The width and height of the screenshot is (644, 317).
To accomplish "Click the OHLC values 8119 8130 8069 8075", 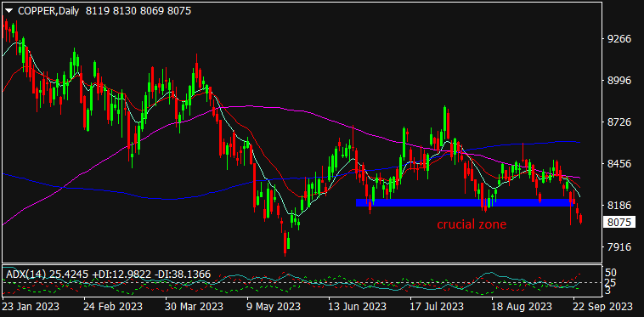I will (138, 11).
